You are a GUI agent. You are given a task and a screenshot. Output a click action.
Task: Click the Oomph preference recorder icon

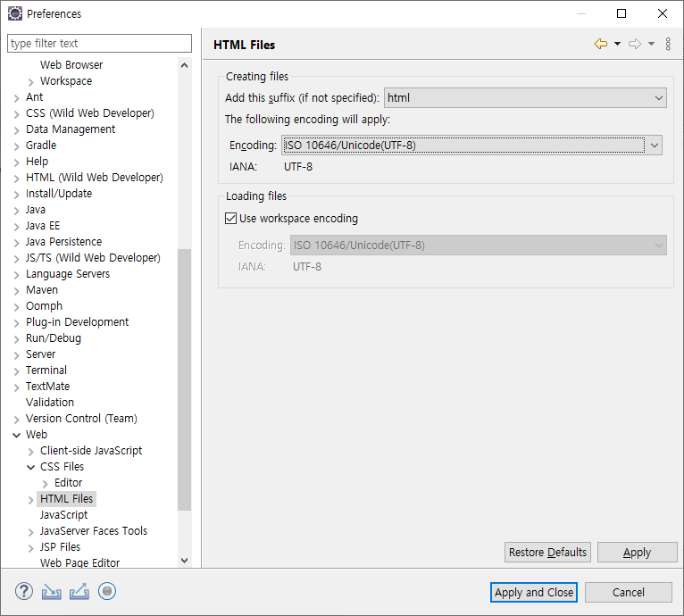107,592
